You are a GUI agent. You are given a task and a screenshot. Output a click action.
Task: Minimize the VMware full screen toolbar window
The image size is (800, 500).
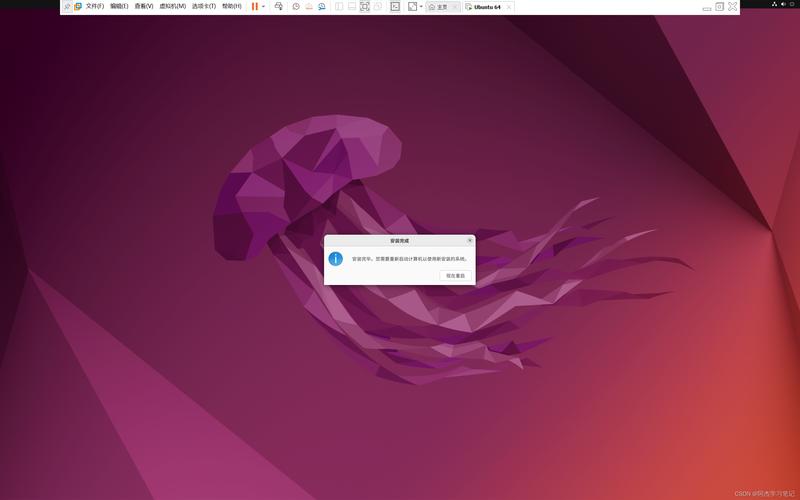(x=707, y=8)
